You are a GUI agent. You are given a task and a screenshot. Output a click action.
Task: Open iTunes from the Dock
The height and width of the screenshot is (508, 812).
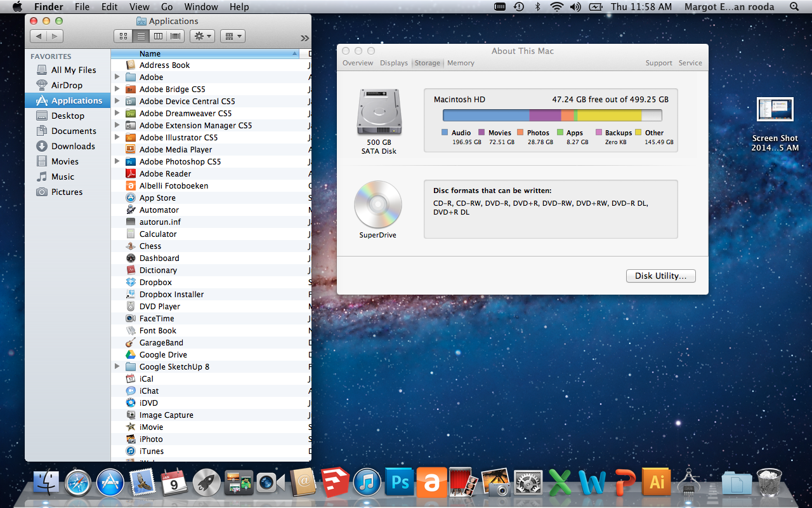point(367,483)
